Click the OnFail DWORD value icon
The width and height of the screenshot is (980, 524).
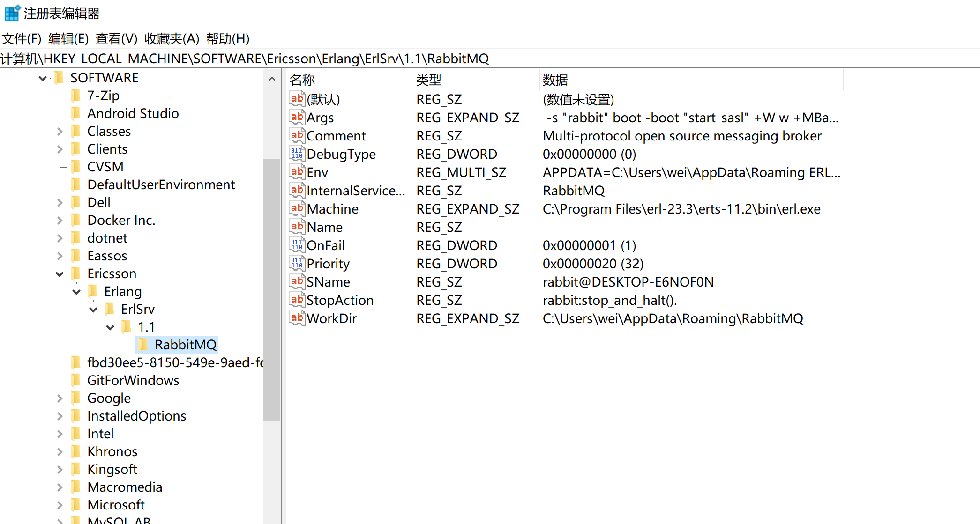[x=297, y=245]
